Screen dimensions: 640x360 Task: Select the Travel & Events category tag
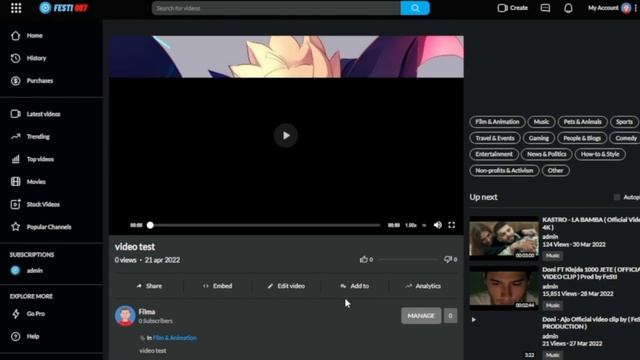click(495, 138)
